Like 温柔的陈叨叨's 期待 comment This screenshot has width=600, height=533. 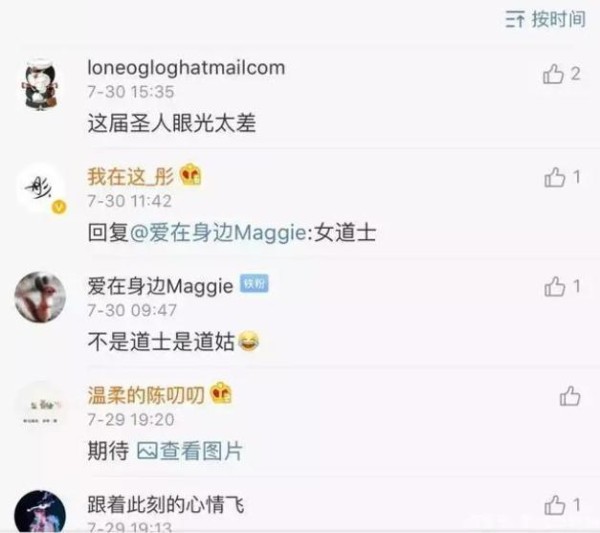570,396
